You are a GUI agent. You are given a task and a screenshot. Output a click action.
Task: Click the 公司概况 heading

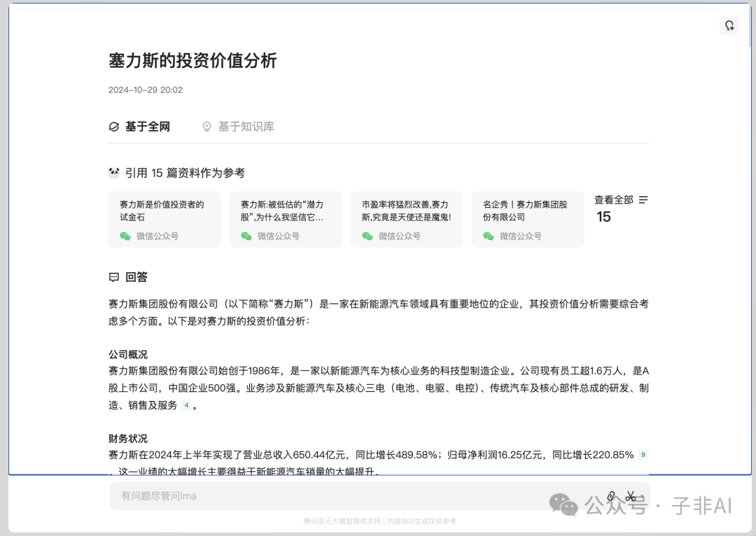point(128,354)
